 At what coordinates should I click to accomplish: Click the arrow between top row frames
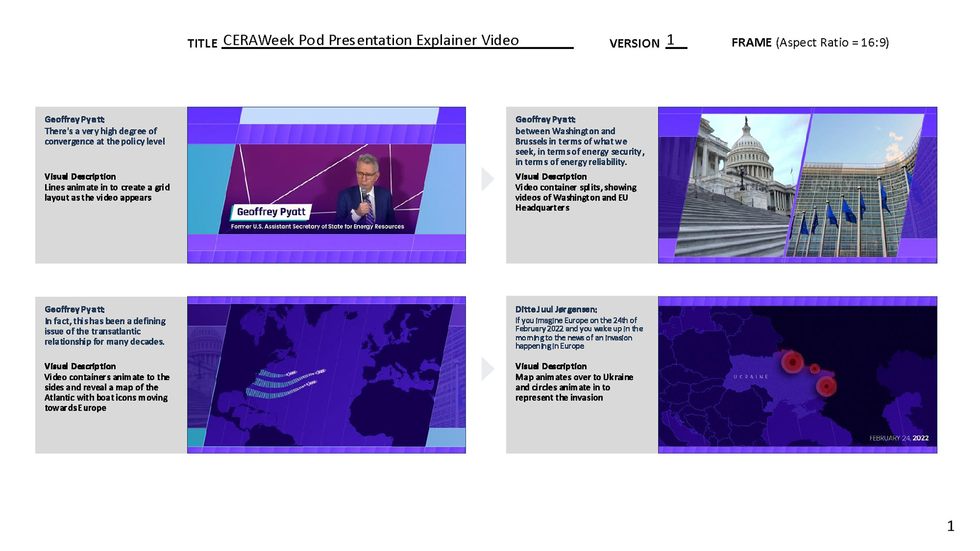487,179
